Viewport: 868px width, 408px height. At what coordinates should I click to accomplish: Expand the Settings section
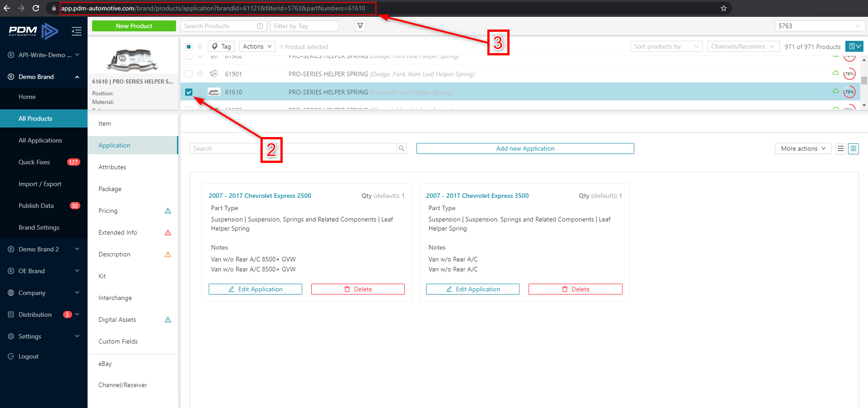coord(44,336)
